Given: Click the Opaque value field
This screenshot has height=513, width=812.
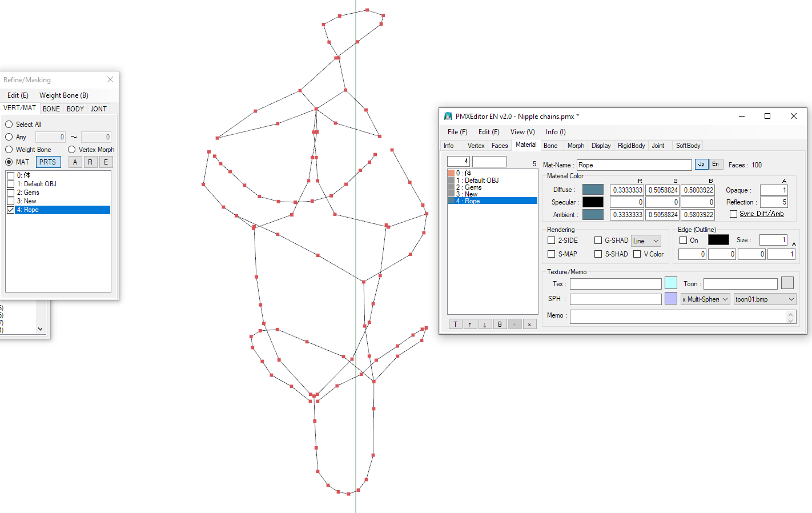Looking at the screenshot, I should [774, 190].
